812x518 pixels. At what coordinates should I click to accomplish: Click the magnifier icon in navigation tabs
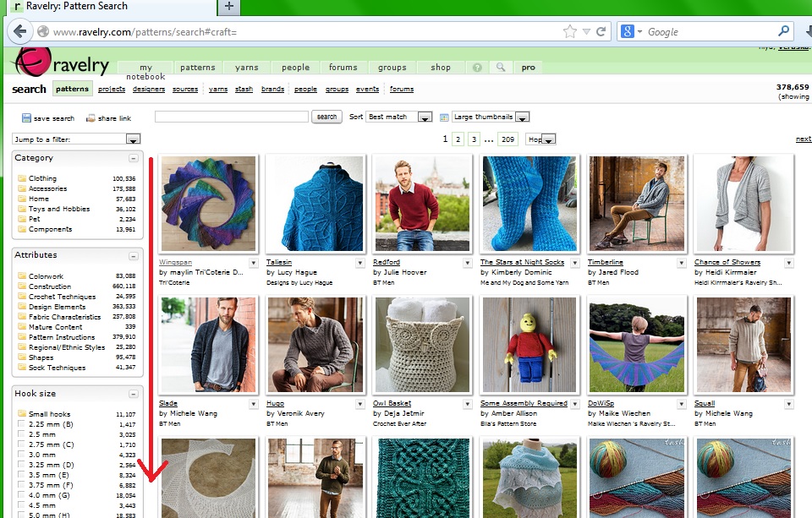pyautogui.click(x=501, y=68)
